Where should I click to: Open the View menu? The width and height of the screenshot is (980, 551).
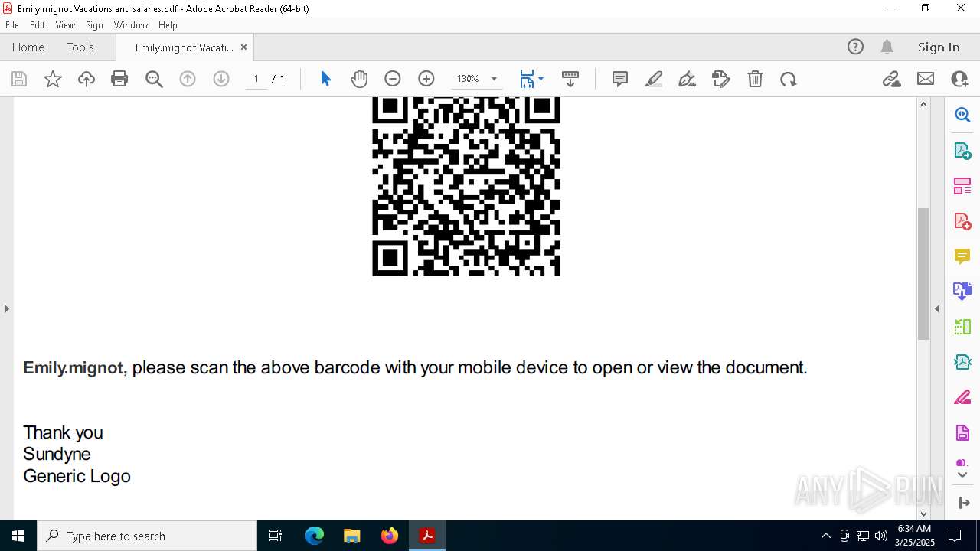point(65,25)
